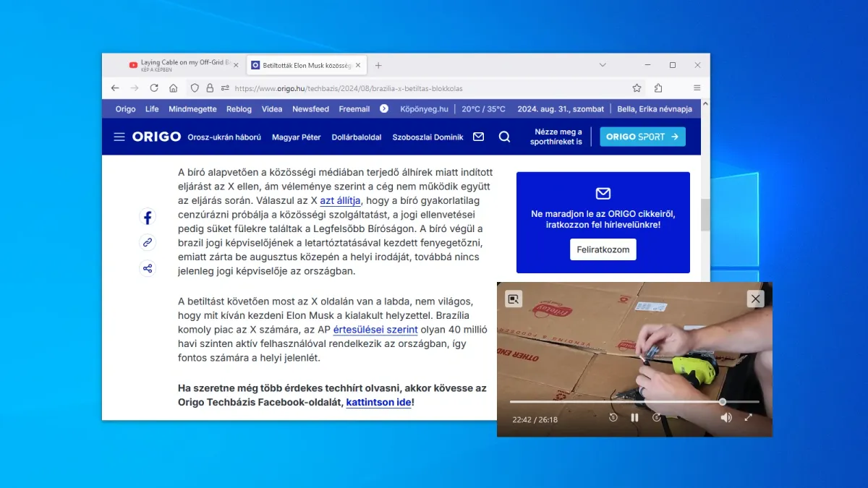This screenshot has width=868, height=488.
Task: Open the browser extensions menu
Action: [x=658, y=88]
